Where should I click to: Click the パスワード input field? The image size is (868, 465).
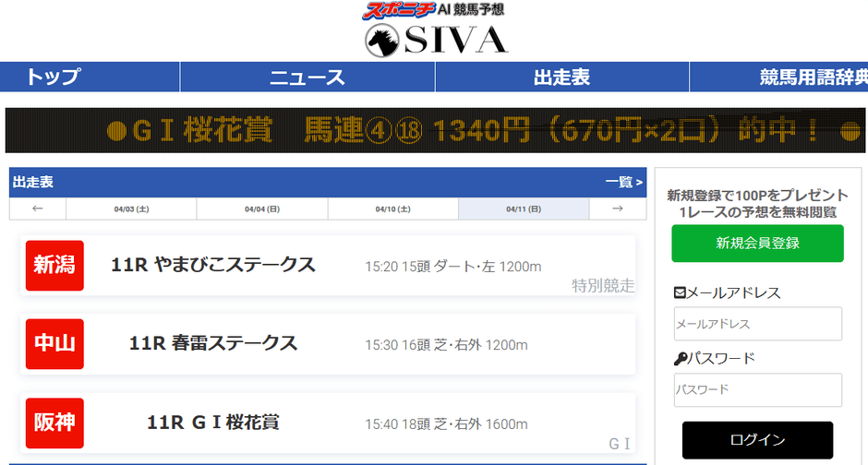point(758,389)
